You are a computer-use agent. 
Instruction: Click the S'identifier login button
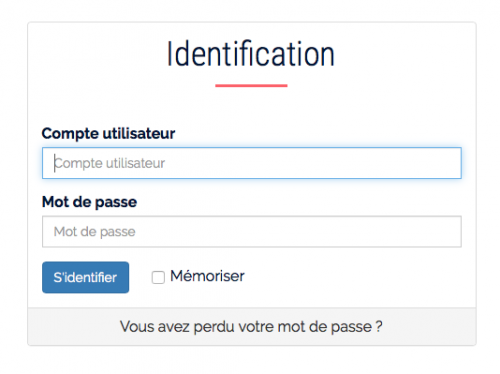point(85,277)
